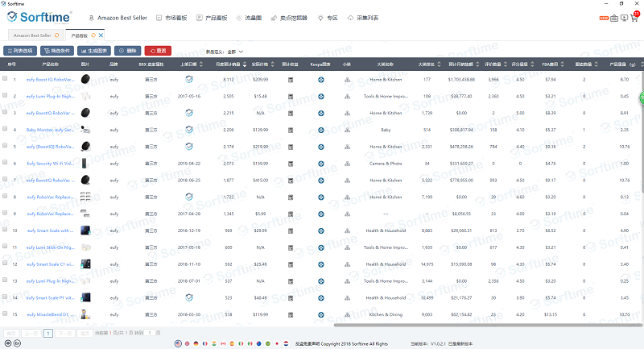This screenshot has height=349, width=644.
Task: Click estimated revenue calculator icon in row 2
Action: click(x=291, y=97)
